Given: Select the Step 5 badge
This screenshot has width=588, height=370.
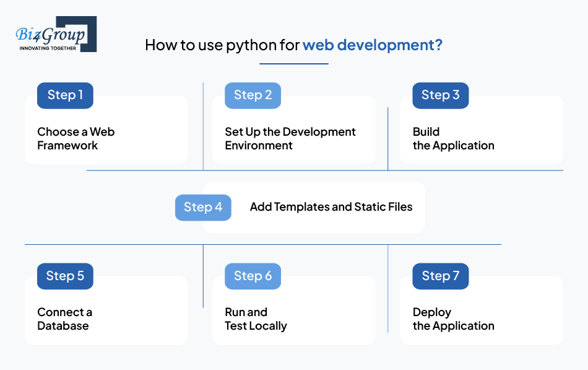Looking at the screenshot, I should pyautogui.click(x=65, y=276).
